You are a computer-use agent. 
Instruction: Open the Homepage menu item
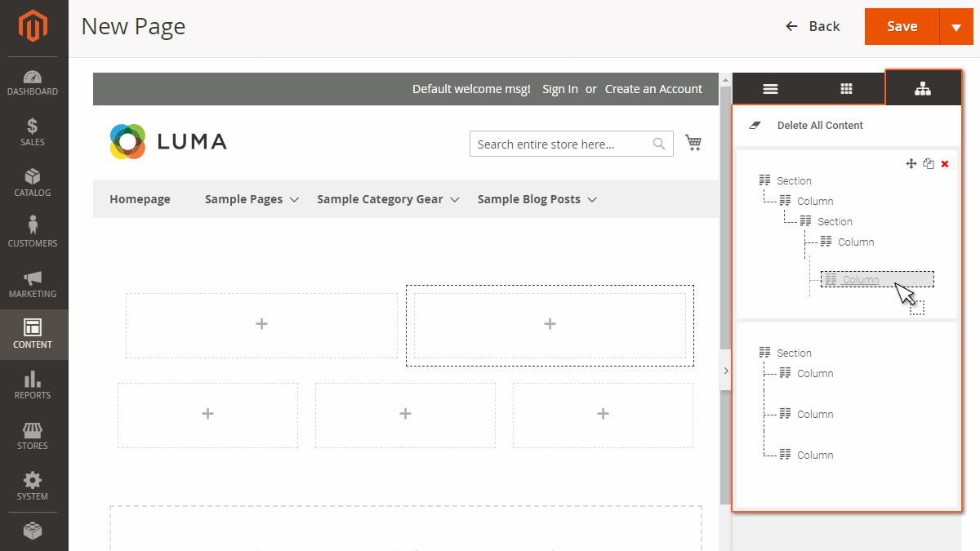(x=140, y=199)
